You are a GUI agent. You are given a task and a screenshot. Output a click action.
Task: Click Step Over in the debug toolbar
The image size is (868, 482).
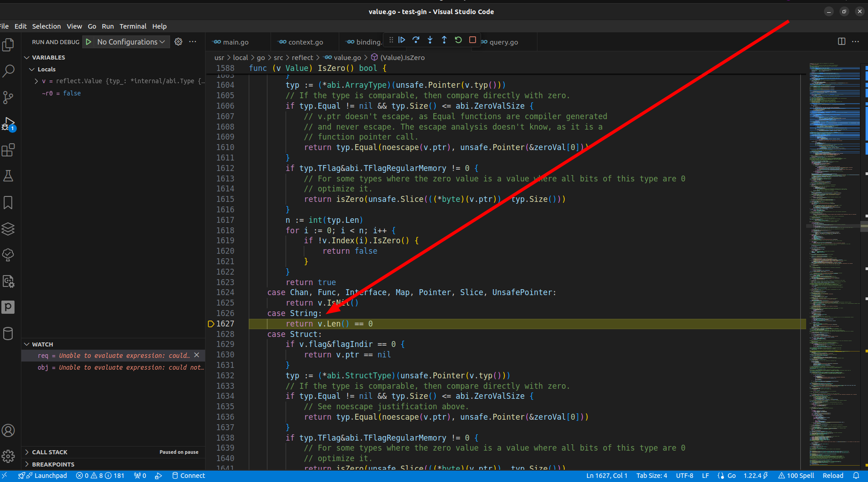click(x=416, y=40)
